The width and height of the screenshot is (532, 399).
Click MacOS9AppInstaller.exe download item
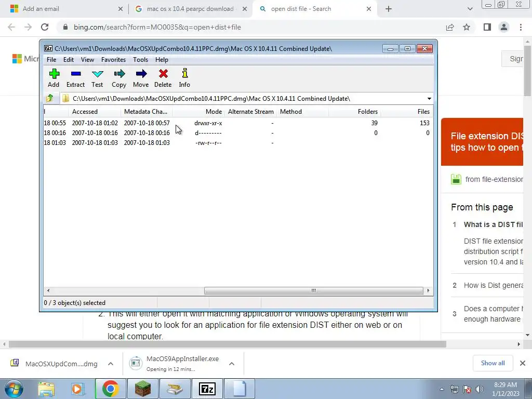click(x=175, y=364)
